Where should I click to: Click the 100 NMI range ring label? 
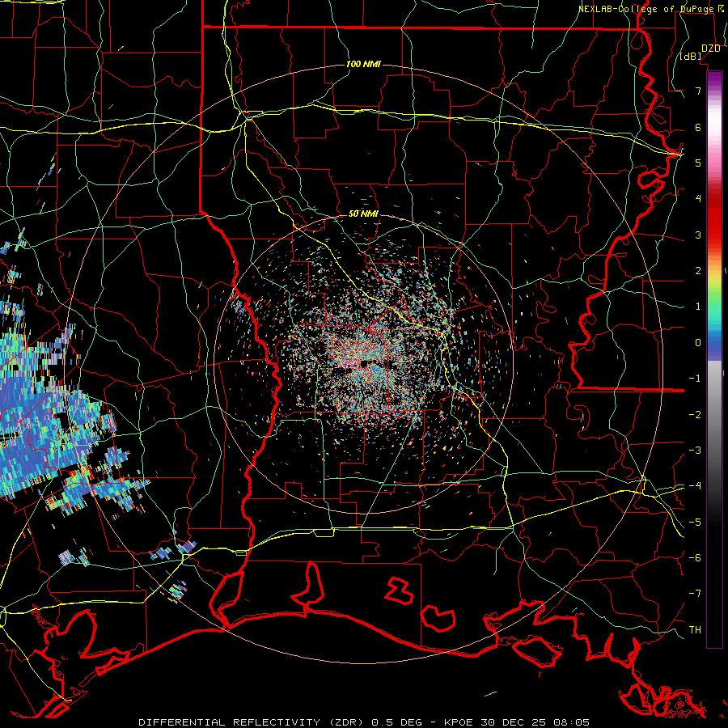point(363,64)
